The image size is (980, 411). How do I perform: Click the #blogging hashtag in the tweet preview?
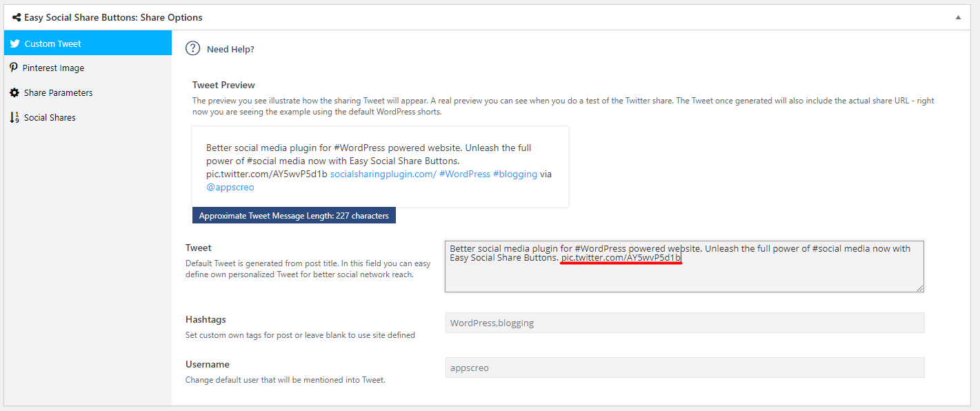click(514, 174)
